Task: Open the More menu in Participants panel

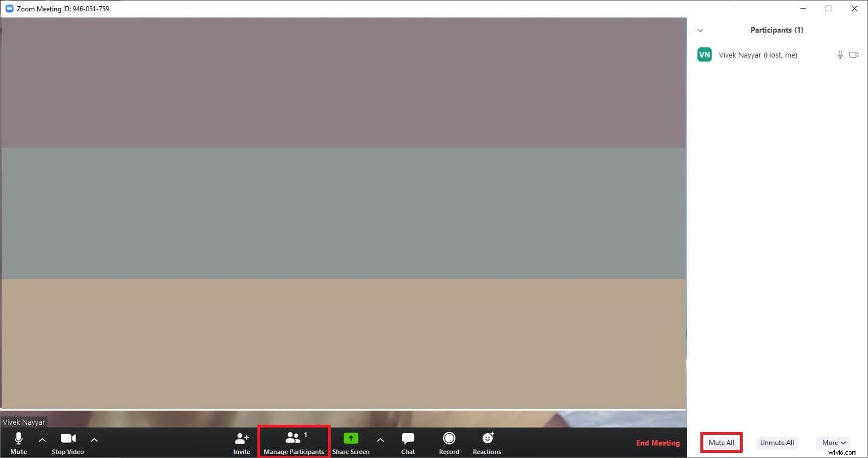Action: coord(834,442)
